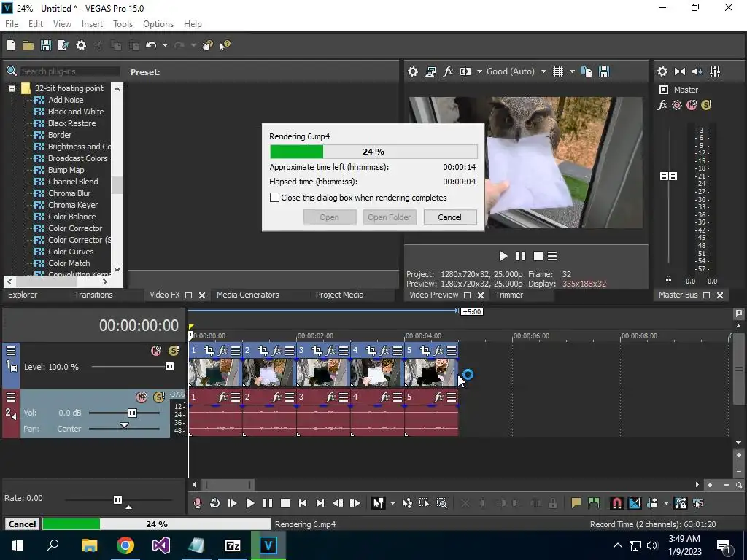Adjust the audio Pan slider handle
This screenshot has height=560, width=747.
pos(124,425)
